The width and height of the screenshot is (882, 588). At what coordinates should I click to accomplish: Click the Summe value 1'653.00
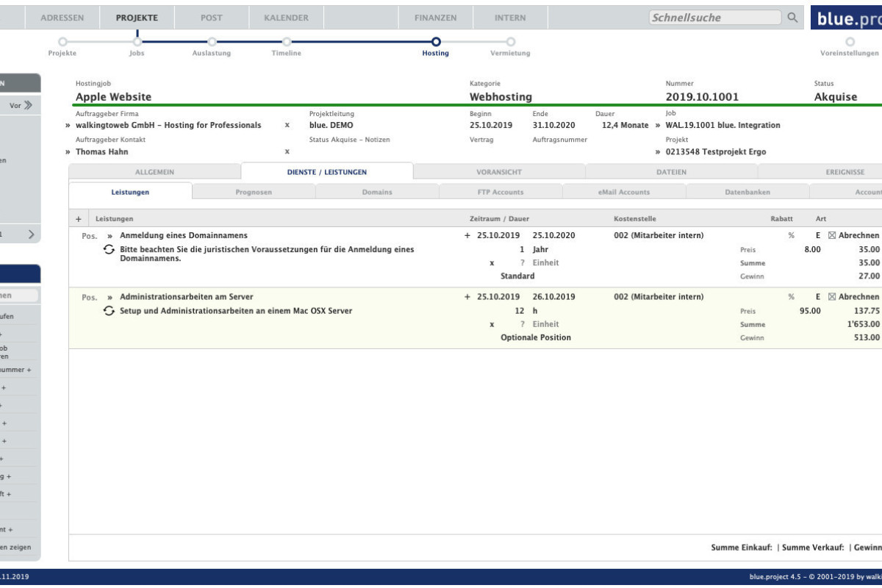point(862,324)
